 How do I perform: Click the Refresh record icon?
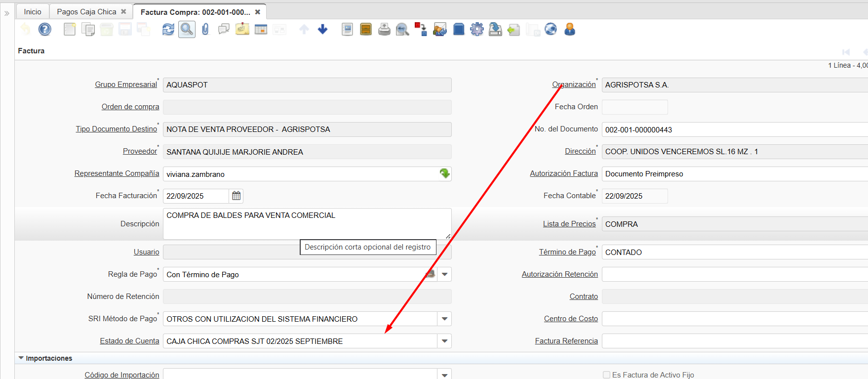pyautogui.click(x=168, y=30)
